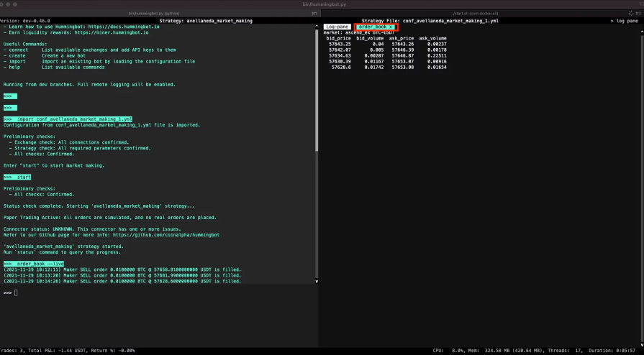Click the bid_price column header
The image size is (644, 355).
point(339,38)
